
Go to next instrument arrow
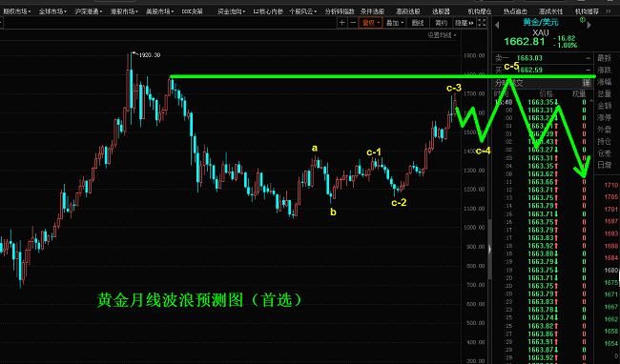point(589,26)
